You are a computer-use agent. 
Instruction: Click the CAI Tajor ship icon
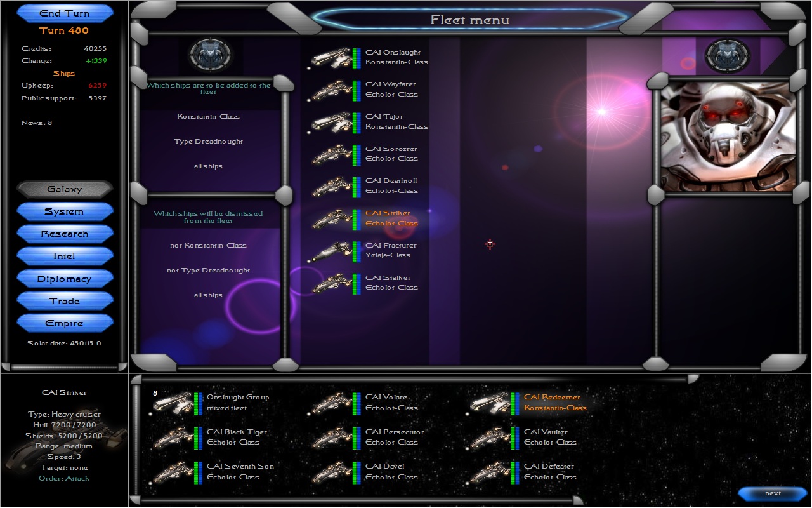tap(331, 122)
